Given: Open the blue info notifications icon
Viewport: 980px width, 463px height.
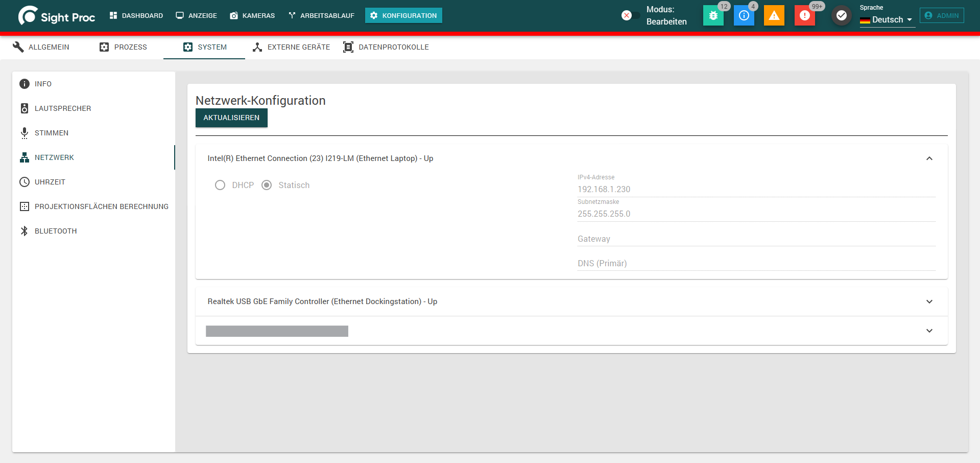Looking at the screenshot, I should point(744,15).
